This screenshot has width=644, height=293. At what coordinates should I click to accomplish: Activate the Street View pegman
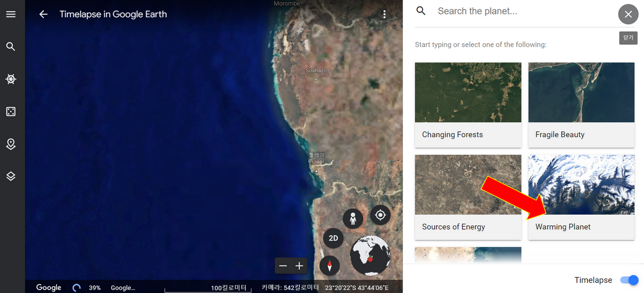pos(353,219)
